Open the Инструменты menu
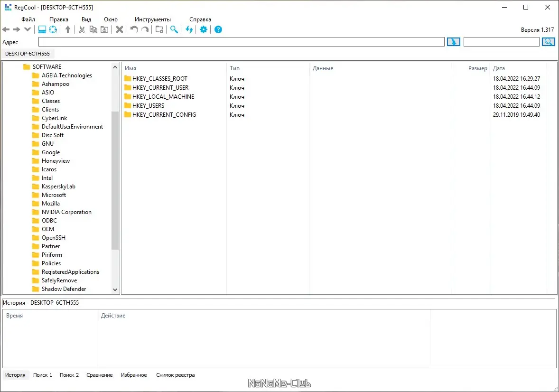559x392 pixels. click(153, 19)
